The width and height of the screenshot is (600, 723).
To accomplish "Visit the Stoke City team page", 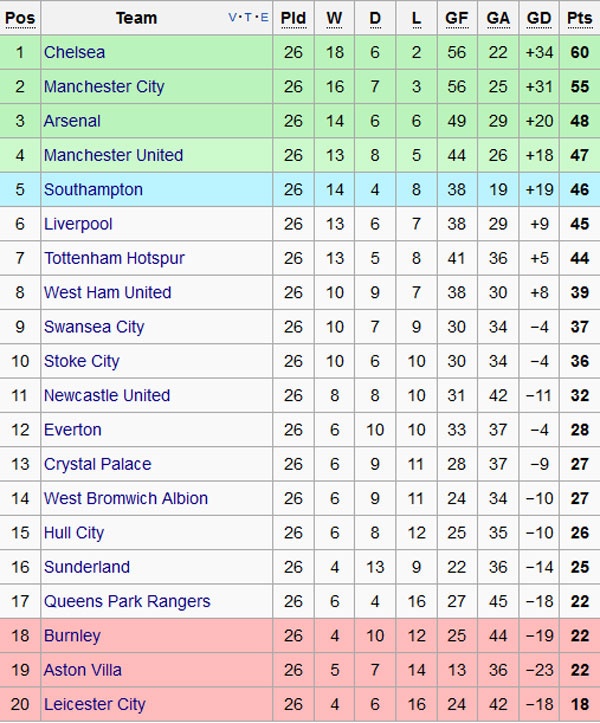I will 81,361.
